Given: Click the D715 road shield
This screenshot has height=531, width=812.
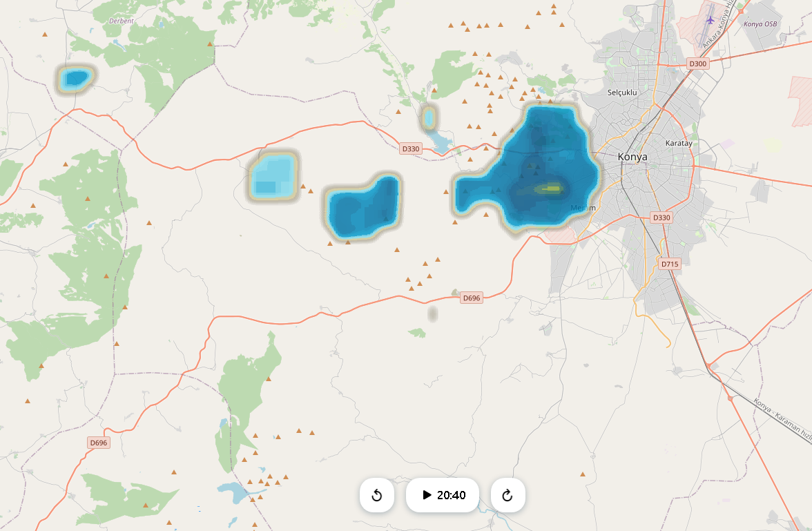Looking at the screenshot, I should (670, 264).
